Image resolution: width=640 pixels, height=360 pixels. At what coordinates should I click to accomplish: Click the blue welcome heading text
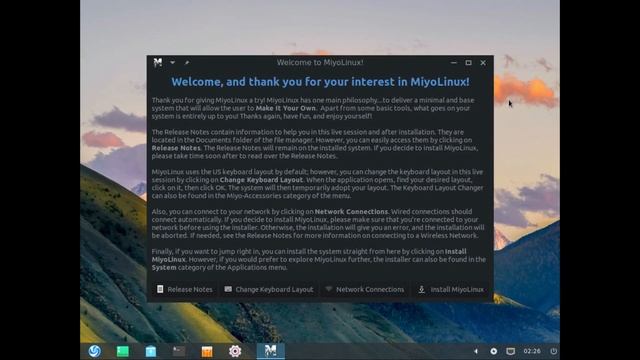320,82
